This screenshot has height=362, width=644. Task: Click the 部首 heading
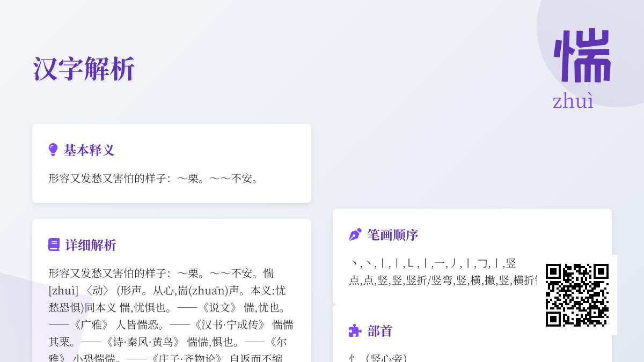click(x=380, y=331)
